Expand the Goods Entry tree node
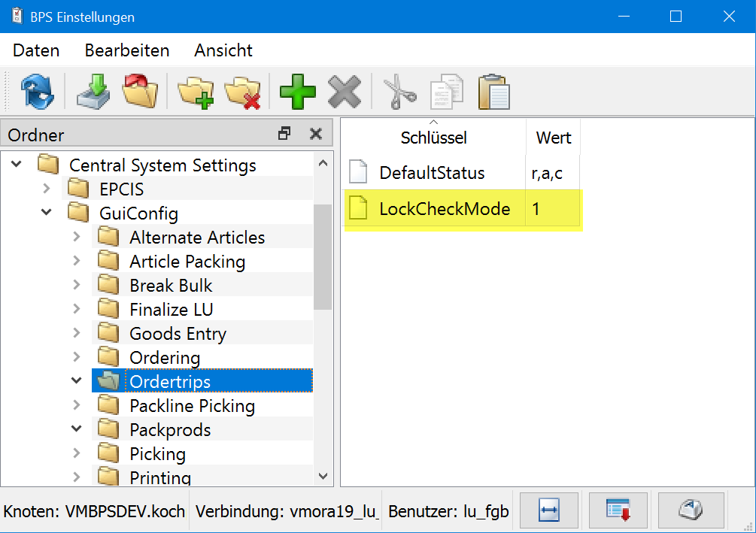Screen dimensions: 756x533 tap(77, 333)
